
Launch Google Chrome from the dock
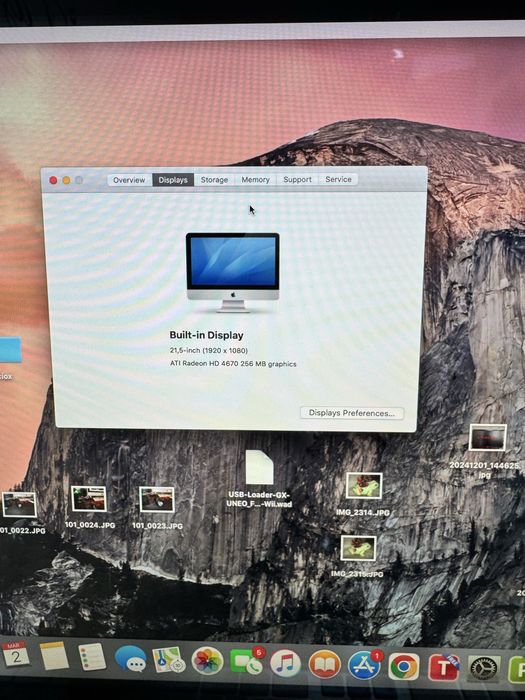click(x=404, y=667)
